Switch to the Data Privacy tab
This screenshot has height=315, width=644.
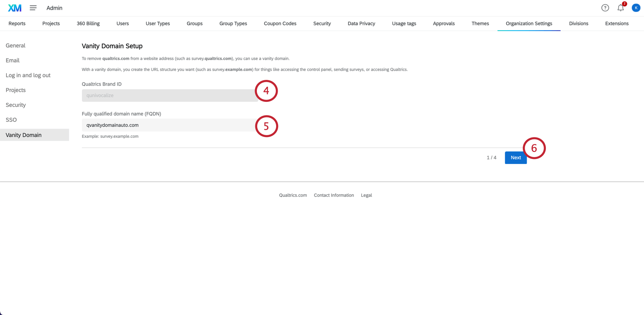361,23
